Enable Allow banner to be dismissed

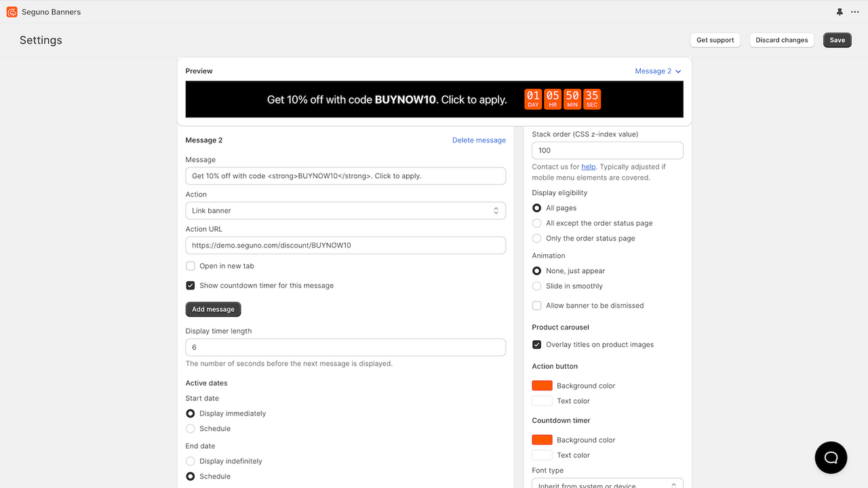[x=536, y=305]
